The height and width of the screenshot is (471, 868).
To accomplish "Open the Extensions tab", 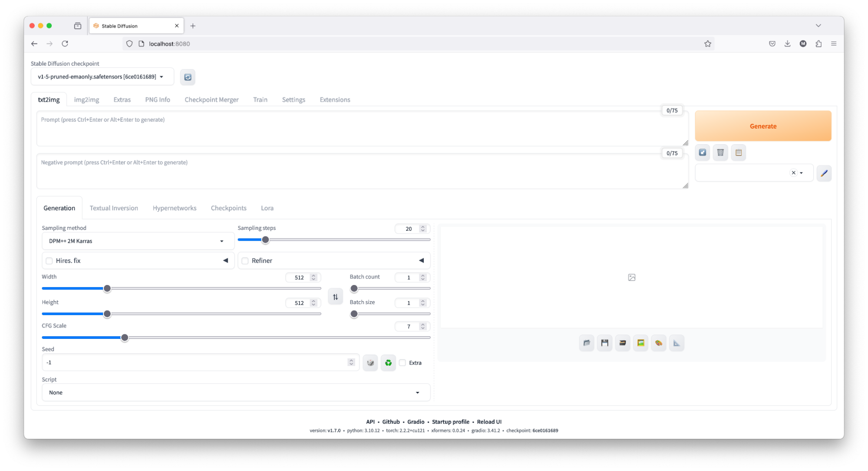I will tap(335, 100).
